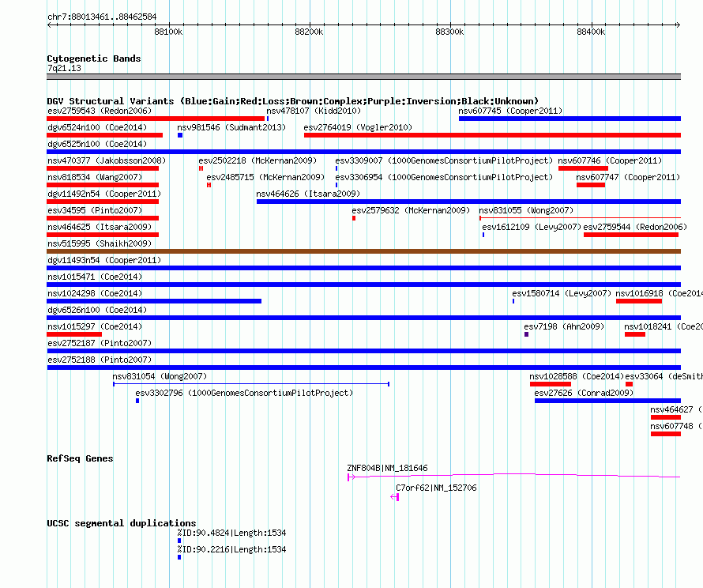Select the 88300k ruler position label
Image resolution: width=703 pixels, height=588 pixels.
point(449,32)
